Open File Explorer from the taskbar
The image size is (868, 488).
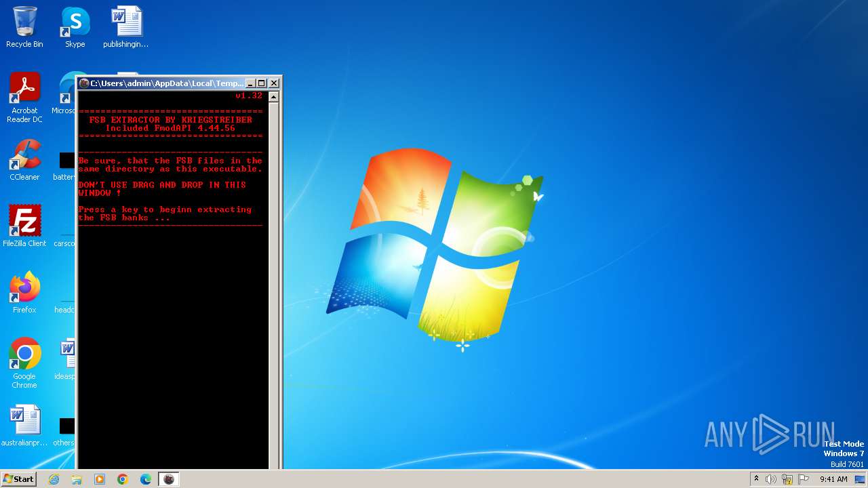(x=77, y=479)
